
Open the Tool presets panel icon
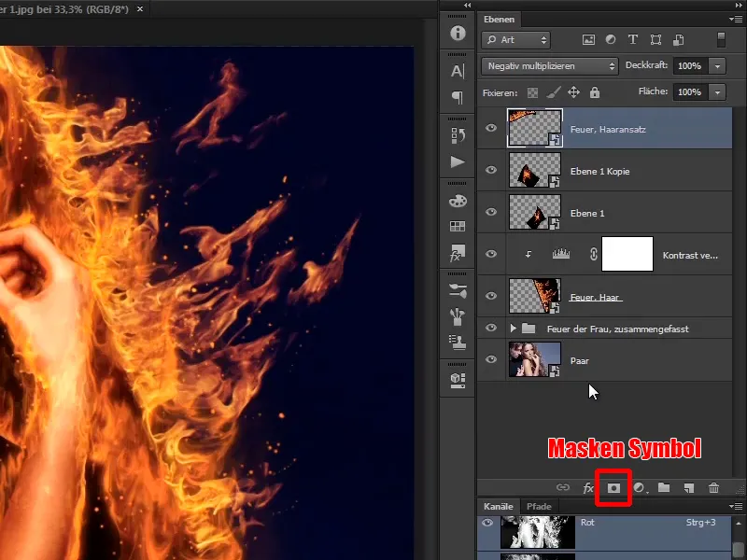click(458, 316)
